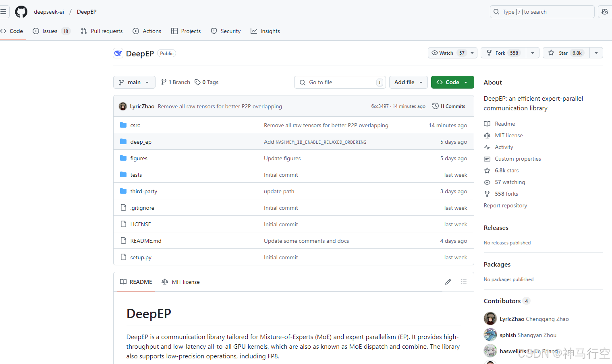Select the README tab
Viewport: 612px width, 364px height.
136,282
